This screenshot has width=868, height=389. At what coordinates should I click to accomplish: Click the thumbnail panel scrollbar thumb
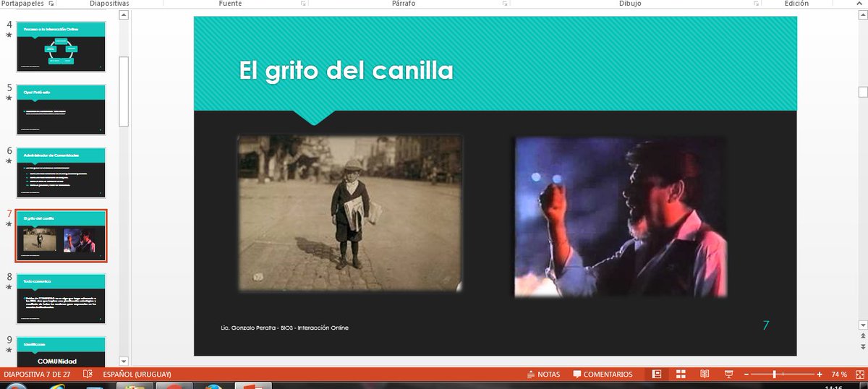(123, 90)
